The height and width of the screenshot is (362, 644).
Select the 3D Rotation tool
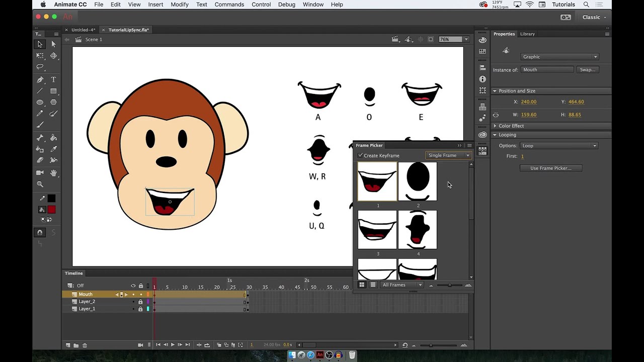[x=53, y=56]
